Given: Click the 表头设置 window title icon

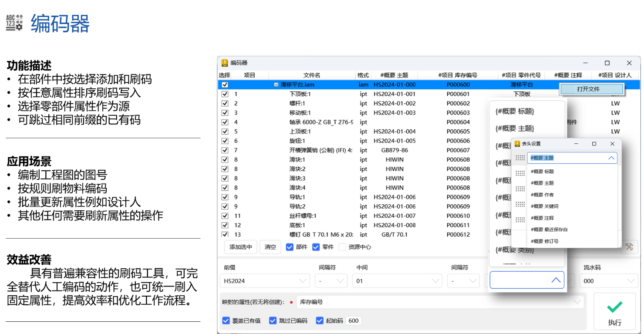Looking at the screenshot, I should 517,144.
